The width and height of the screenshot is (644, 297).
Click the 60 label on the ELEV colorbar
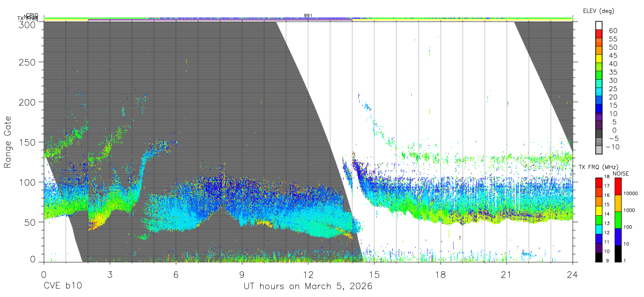613,31
